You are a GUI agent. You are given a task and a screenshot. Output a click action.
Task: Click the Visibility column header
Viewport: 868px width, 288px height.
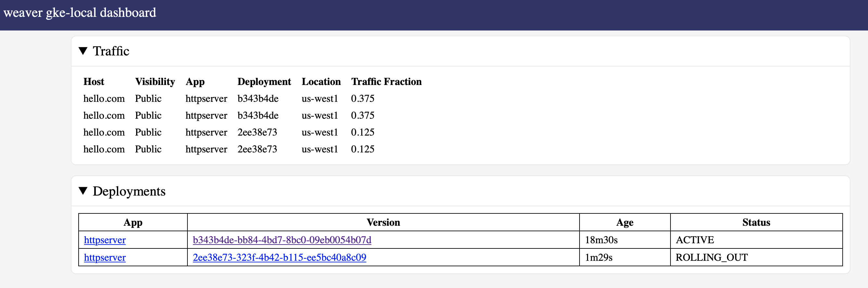pyautogui.click(x=155, y=82)
